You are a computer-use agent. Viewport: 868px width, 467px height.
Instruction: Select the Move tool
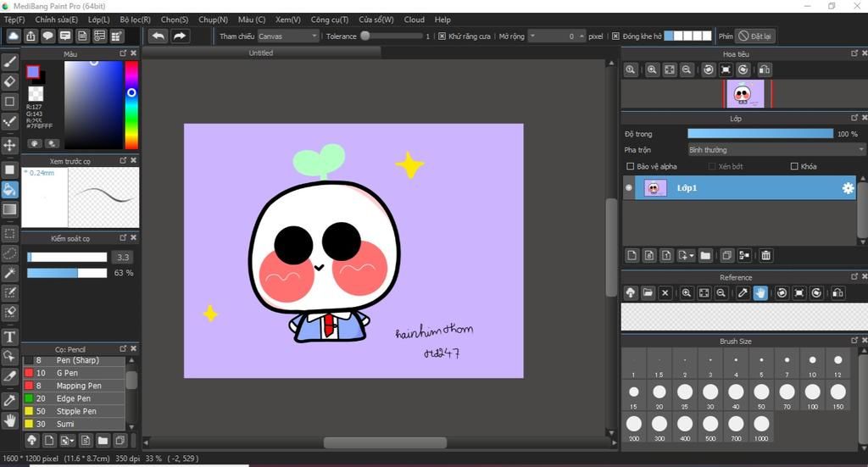pos(10,145)
